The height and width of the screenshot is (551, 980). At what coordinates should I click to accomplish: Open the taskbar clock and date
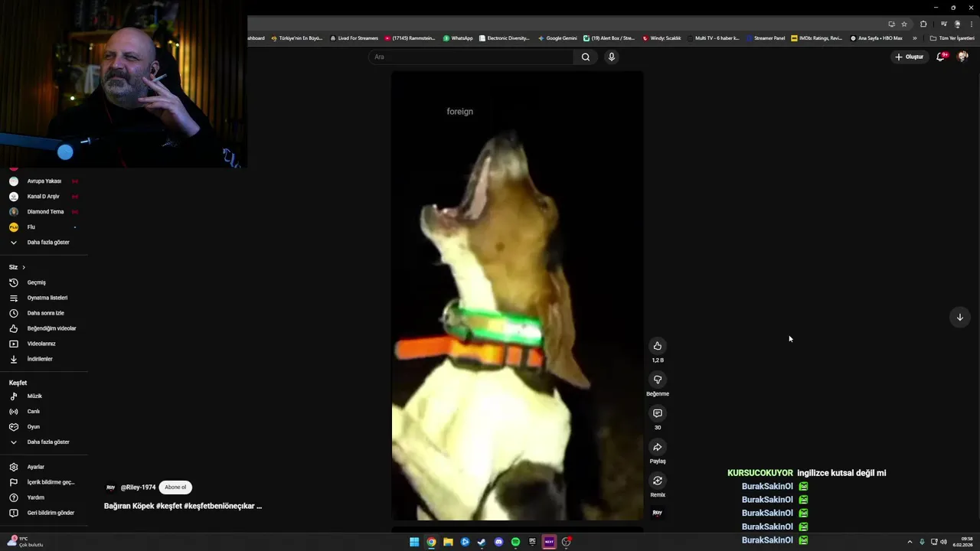[962, 542]
